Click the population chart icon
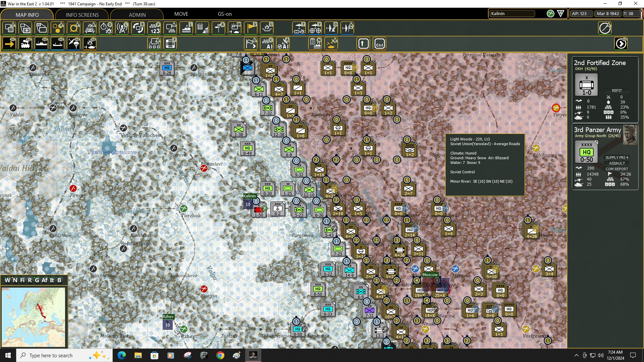This screenshot has width=644, height=362. [203, 28]
